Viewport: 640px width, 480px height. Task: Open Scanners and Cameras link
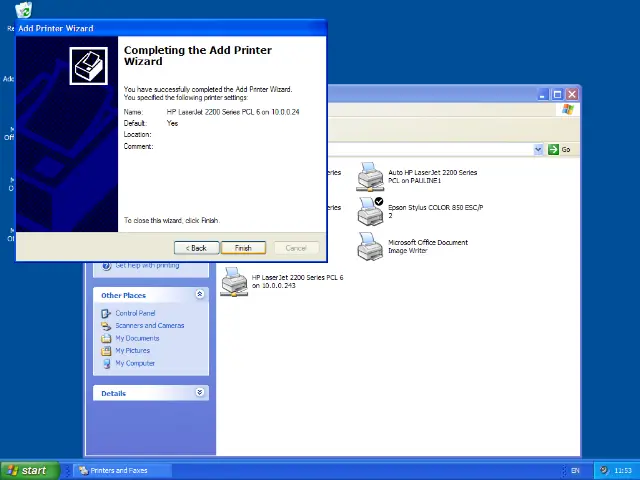click(x=149, y=325)
